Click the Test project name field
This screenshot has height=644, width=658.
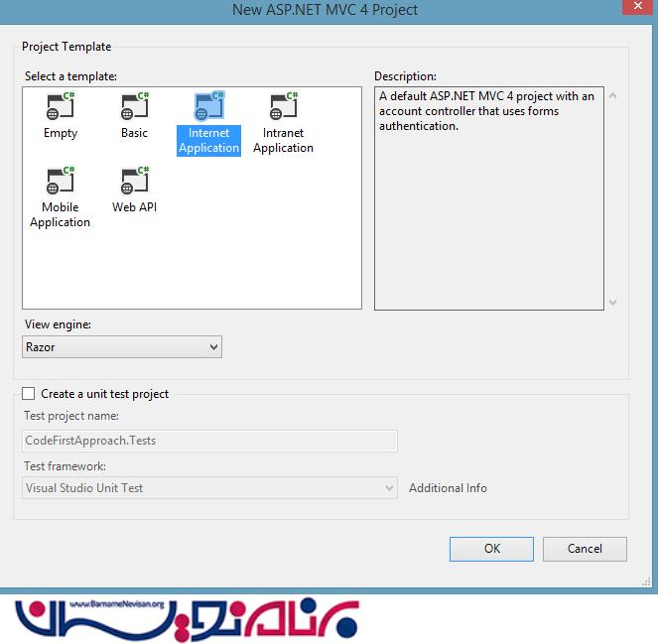[x=209, y=441]
